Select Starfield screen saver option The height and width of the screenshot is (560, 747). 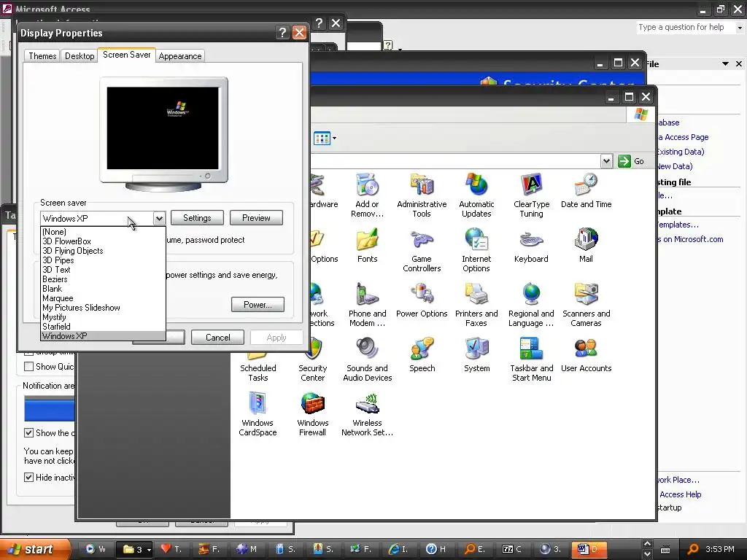[x=103, y=326]
